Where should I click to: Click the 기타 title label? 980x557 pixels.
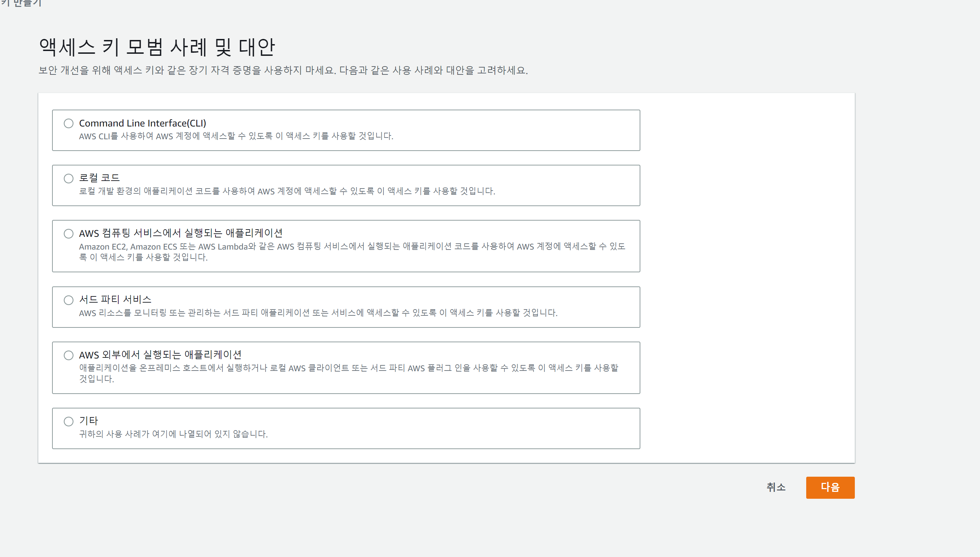88,421
